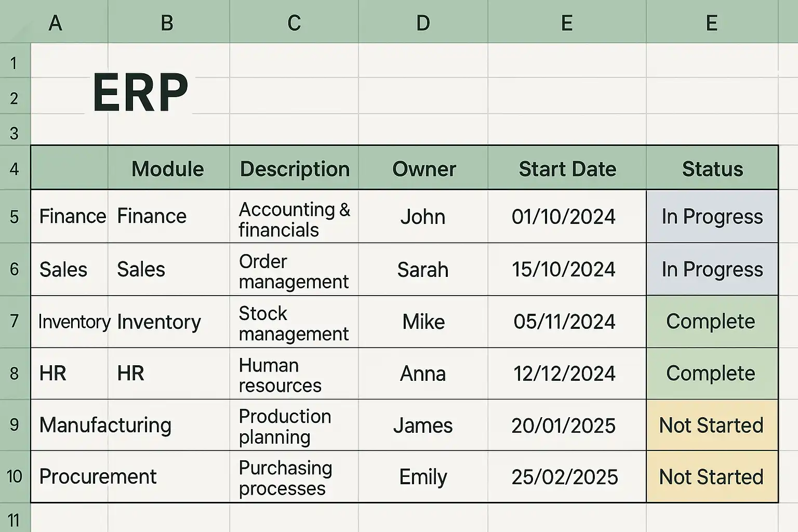Viewport: 798px width, 532px height.
Task: Select the Owner header cell
Action: 423,169
